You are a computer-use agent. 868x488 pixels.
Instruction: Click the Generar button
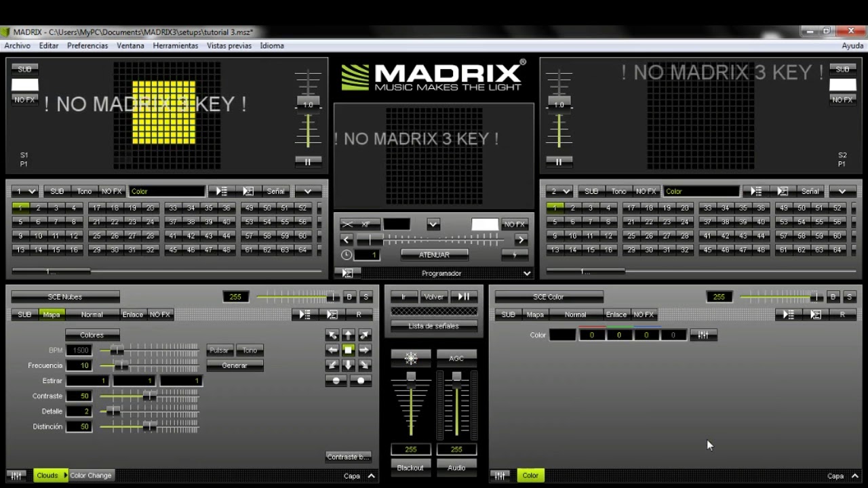point(235,365)
